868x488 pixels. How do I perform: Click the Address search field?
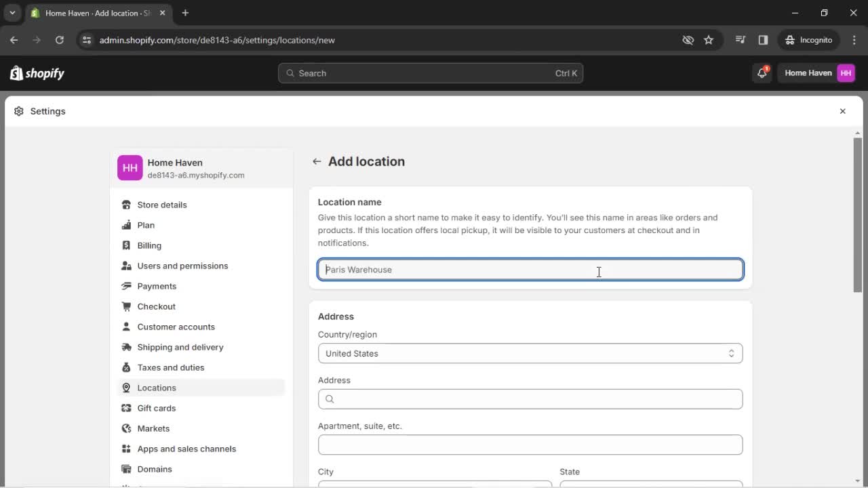[530, 399]
